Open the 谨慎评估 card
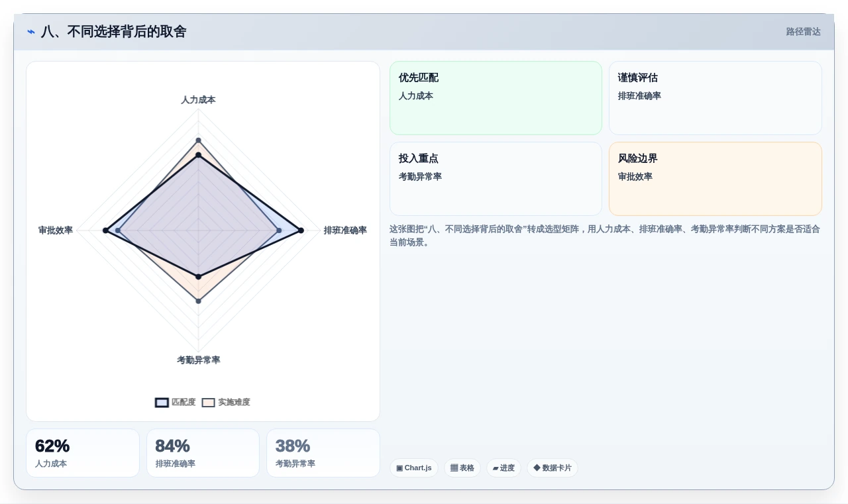 [715, 98]
